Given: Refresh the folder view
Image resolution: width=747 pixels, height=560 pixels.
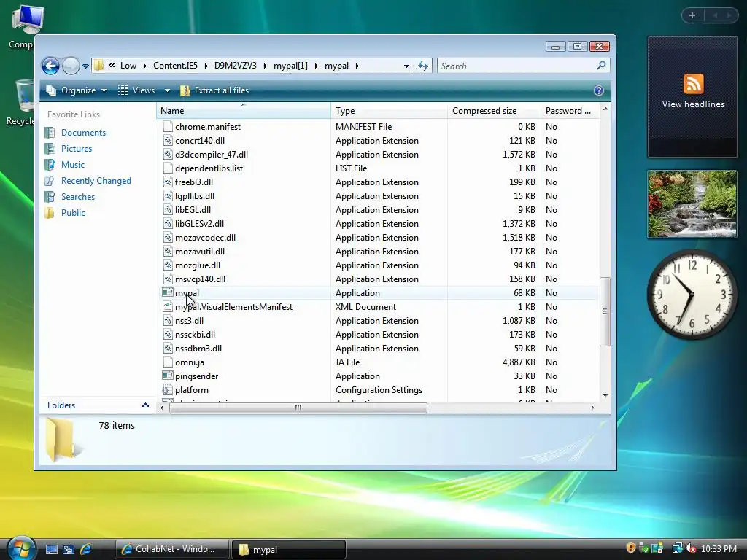Looking at the screenshot, I should coord(423,66).
